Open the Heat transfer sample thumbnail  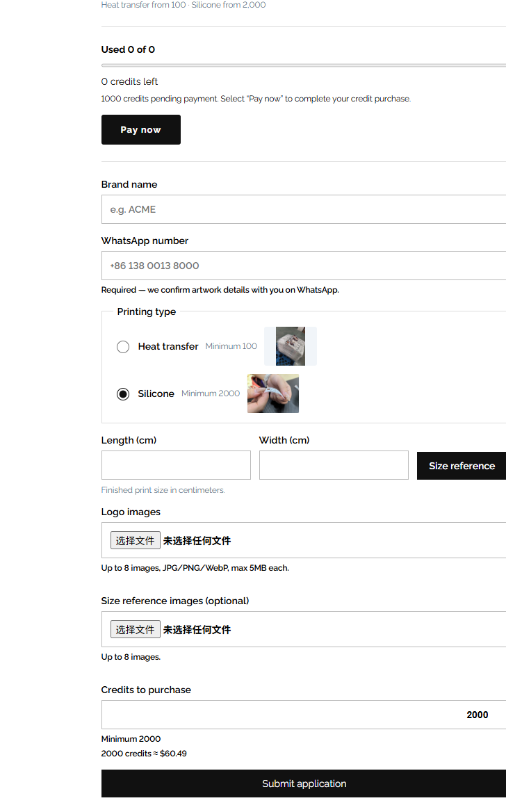point(290,346)
